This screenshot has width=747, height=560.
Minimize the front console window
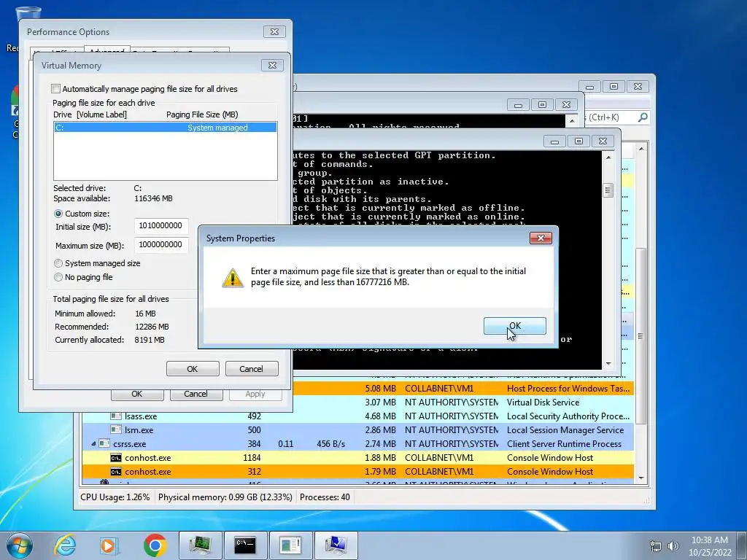554,141
